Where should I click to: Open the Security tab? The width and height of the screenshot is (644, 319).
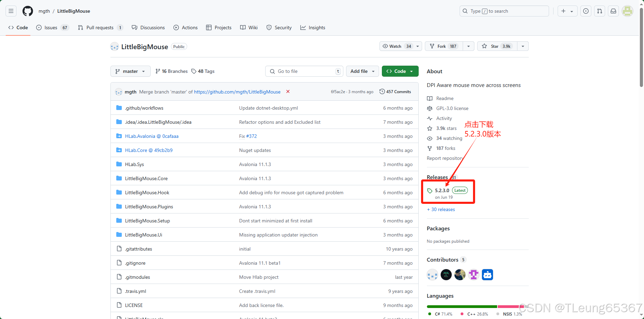coord(279,27)
